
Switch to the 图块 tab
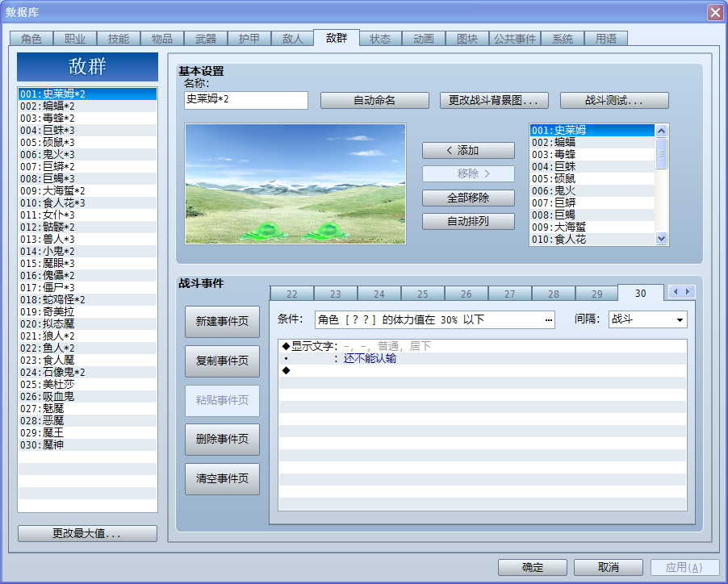tap(467, 39)
